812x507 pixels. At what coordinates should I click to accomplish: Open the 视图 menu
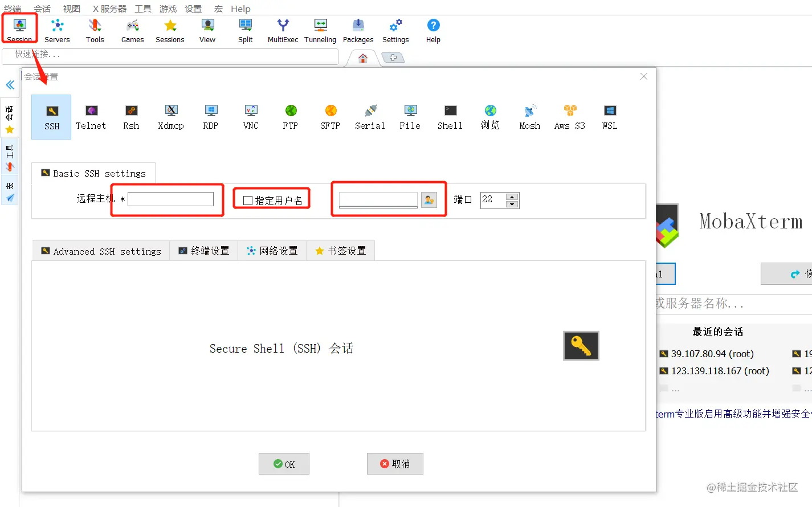pyautogui.click(x=72, y=9)
